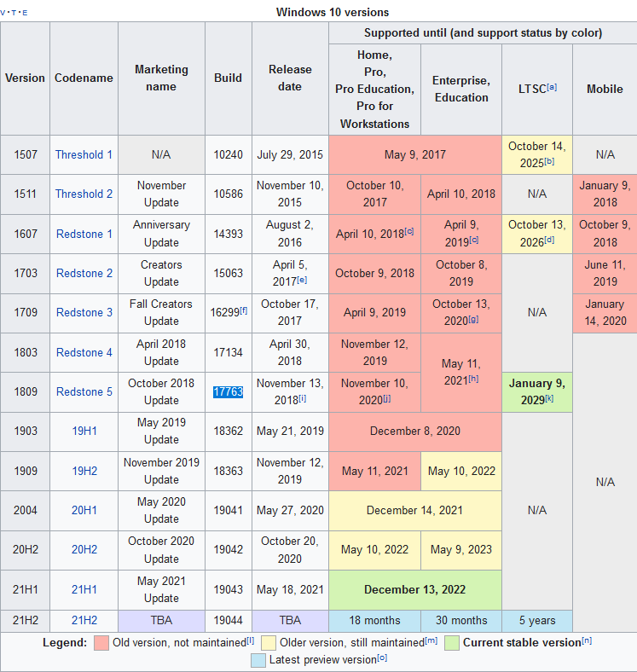Open the V (view) template link
637x672 pixels.
(3, 13)
